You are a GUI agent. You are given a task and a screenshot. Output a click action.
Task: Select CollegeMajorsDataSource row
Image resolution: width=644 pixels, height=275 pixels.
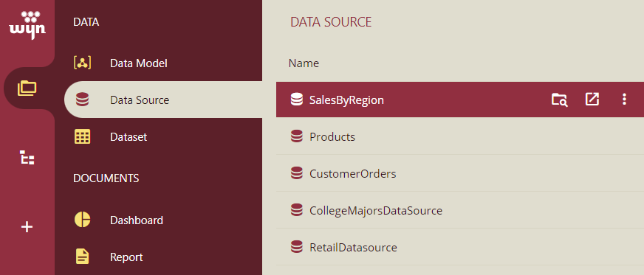coord(460,210)
